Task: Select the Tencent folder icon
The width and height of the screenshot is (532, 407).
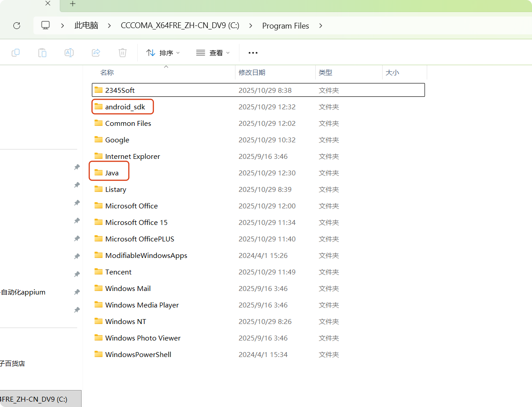Action: (99, 272)
